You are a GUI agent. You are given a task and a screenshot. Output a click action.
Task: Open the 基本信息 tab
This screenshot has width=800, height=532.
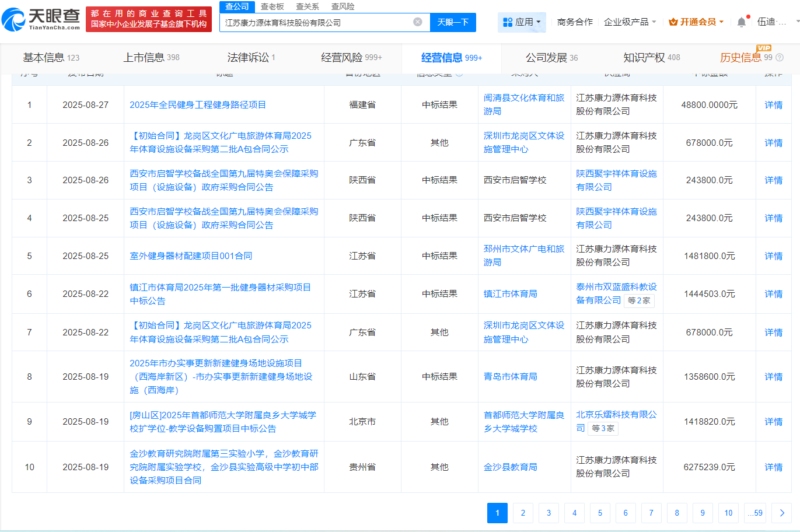[x=51, y=58]
